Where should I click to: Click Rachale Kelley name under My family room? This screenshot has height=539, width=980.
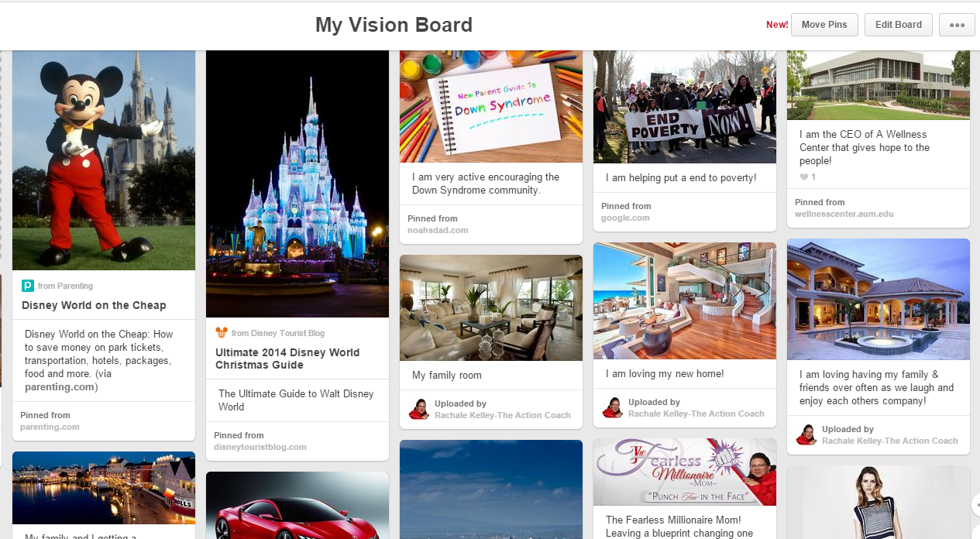503,415
